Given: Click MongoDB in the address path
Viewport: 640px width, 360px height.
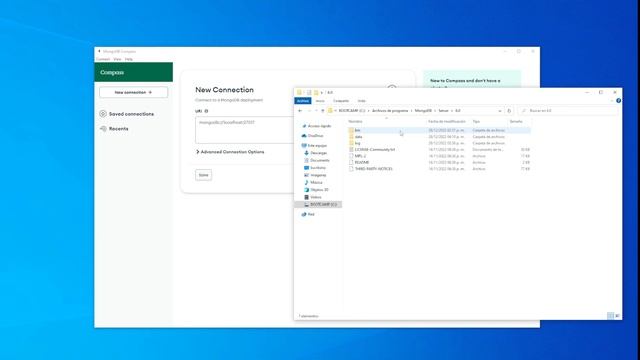Looking at the screenshot, I should 423,111.
